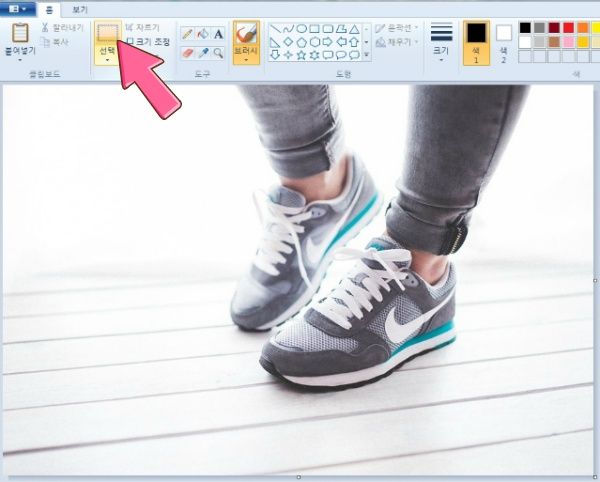Choose the brown palette swatch
Screen dimensions: 600x482
(x=554, y=42)
